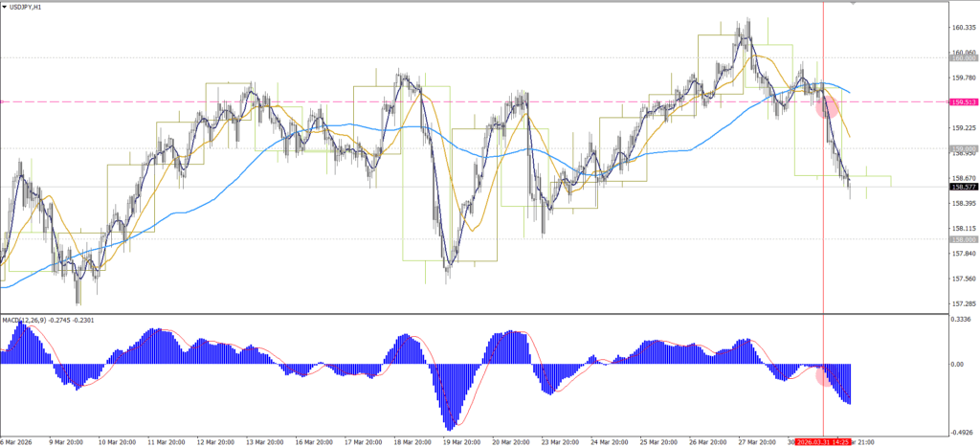980x447 pixels.
Task: Click the MACD(12,26,9) indicator label
Action: [x=26, y=320]
